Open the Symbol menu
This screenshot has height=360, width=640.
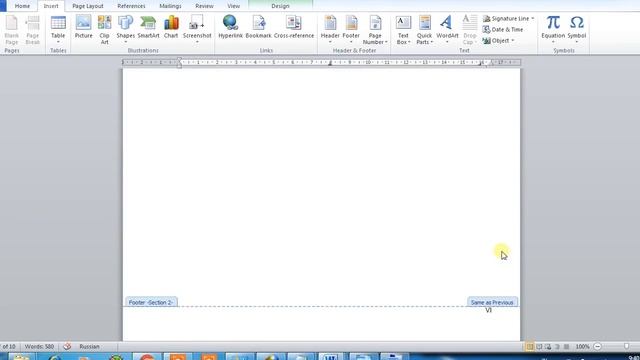(577, 30)
